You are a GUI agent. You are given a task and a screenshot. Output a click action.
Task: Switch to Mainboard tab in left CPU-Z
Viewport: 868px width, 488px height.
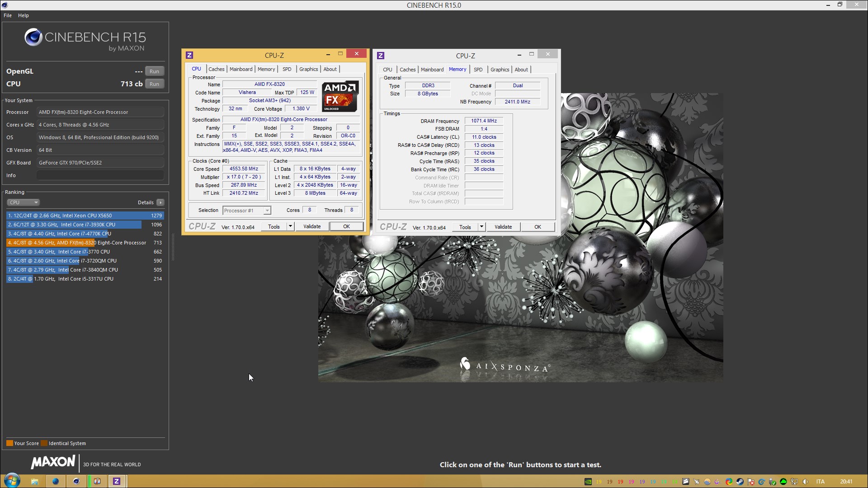(x=241, y=69)
